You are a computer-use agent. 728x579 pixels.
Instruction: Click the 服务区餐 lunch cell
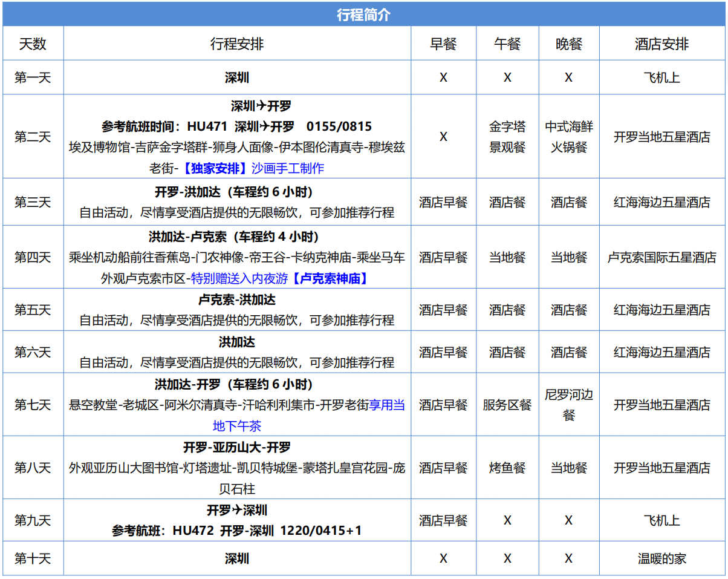pyautogui.click(x=507, y=405)
